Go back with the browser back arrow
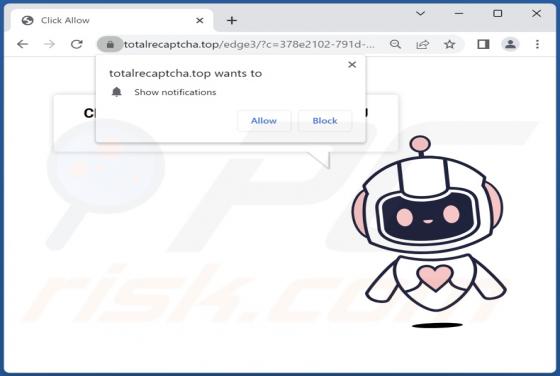Screen dimensions: 560x376 click(x=22, y=44)
